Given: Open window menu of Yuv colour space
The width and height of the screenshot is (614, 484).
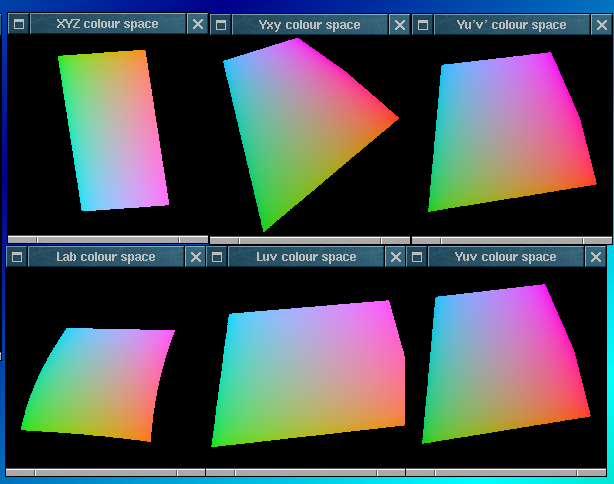Looking at the screenshot, I should [417, 257].
